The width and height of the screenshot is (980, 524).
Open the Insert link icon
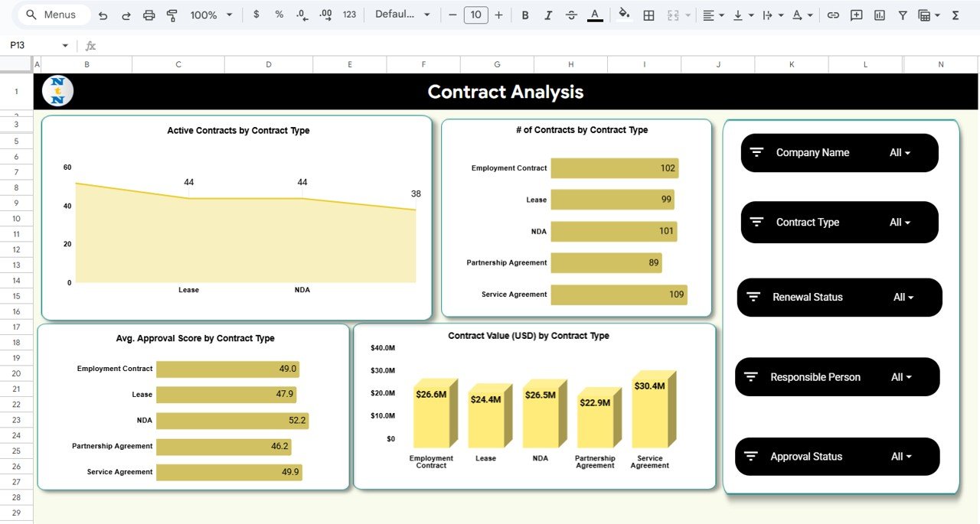(x=833, y=15)
